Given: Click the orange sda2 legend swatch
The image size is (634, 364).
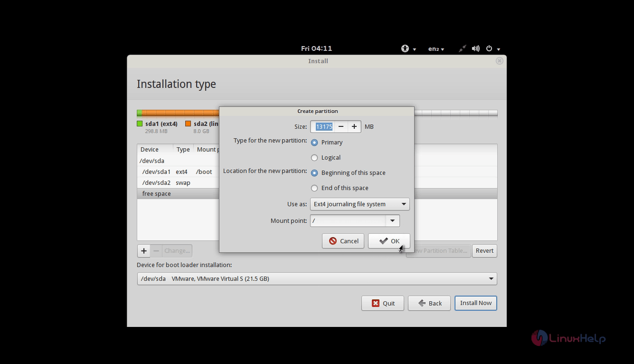Looking at the screenshot, I should click(x=188, y=124).
